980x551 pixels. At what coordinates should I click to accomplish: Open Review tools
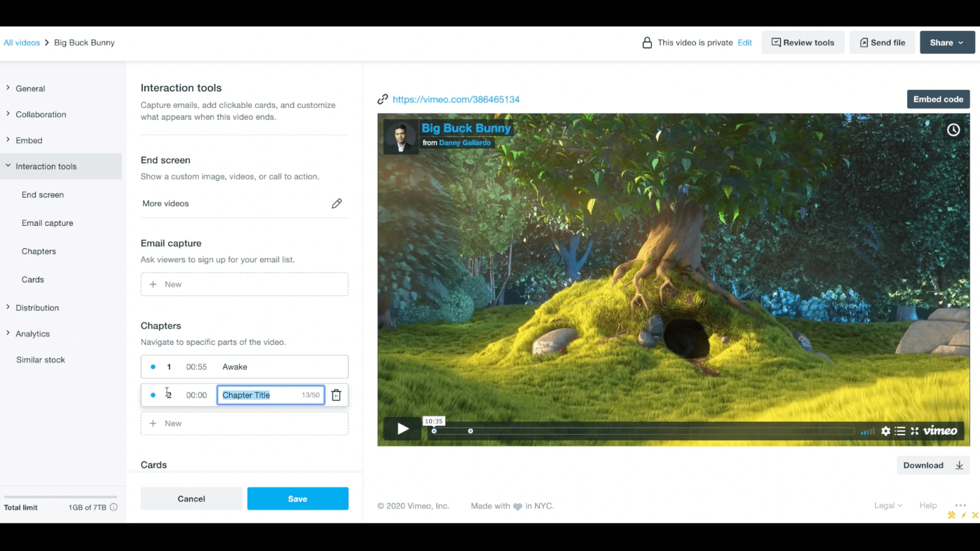(x=803, y=42)
